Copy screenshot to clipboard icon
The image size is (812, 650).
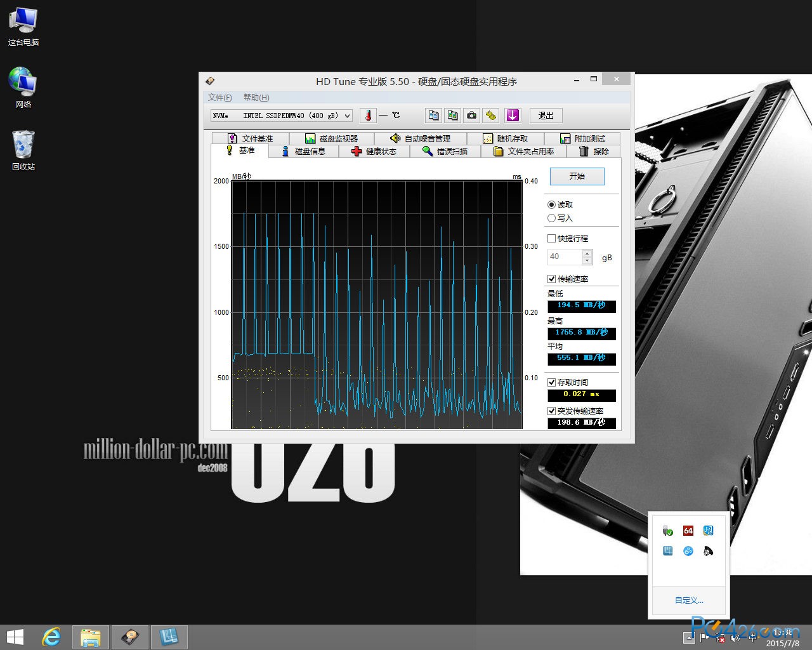452,116
